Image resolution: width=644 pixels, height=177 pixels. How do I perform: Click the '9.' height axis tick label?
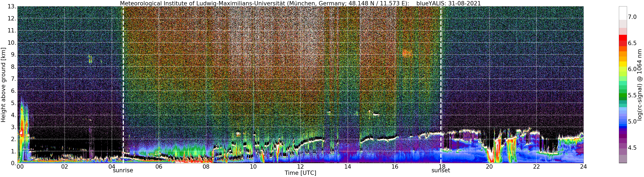[x=13, y=55]
